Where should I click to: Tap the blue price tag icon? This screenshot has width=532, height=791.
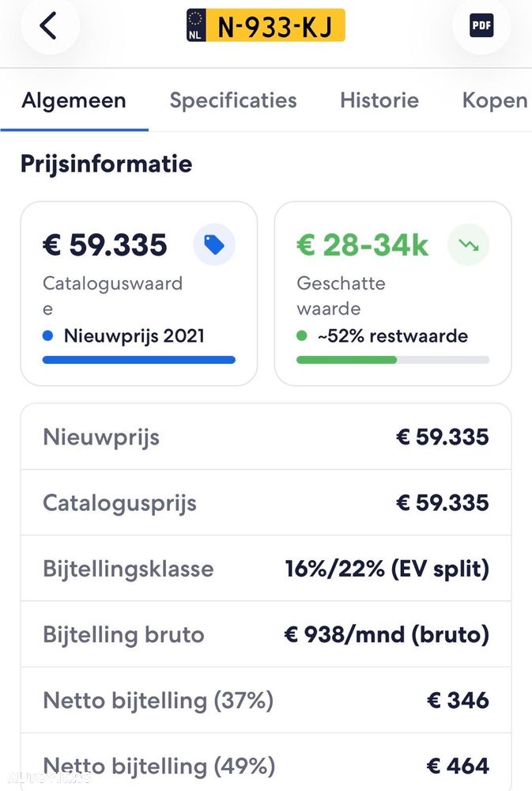coord(214,244)
